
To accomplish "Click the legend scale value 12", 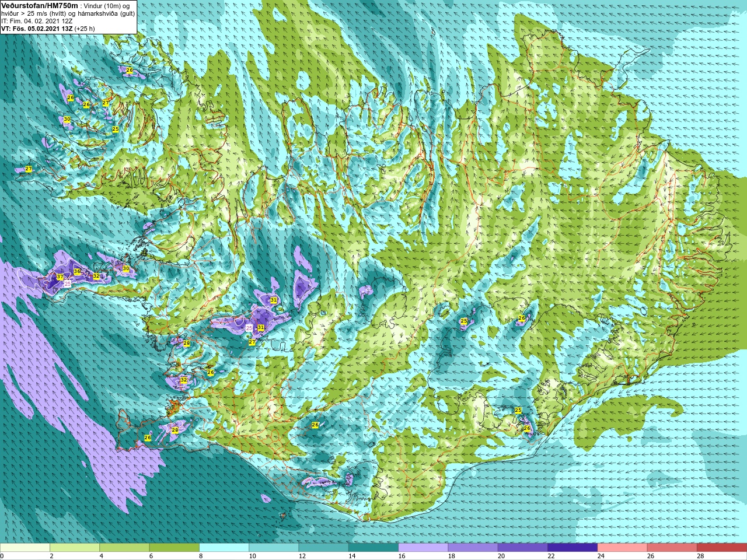I will 302,556.
